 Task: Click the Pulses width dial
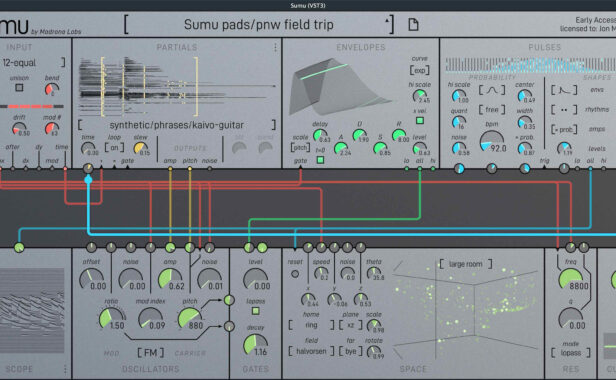(524, 122)
